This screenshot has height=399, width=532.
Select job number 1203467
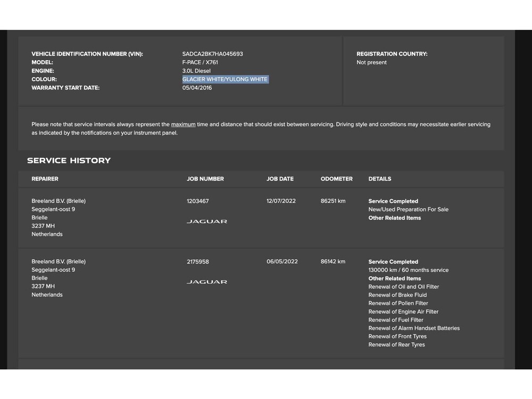point(197,201)
